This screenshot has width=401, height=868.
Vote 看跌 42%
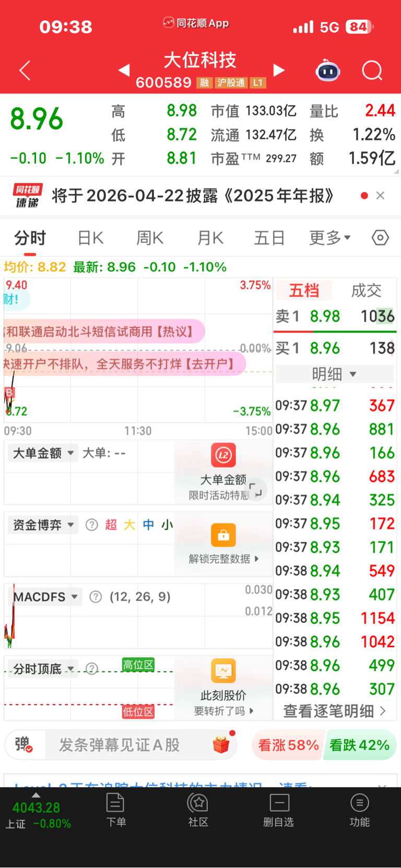point(360,745)
